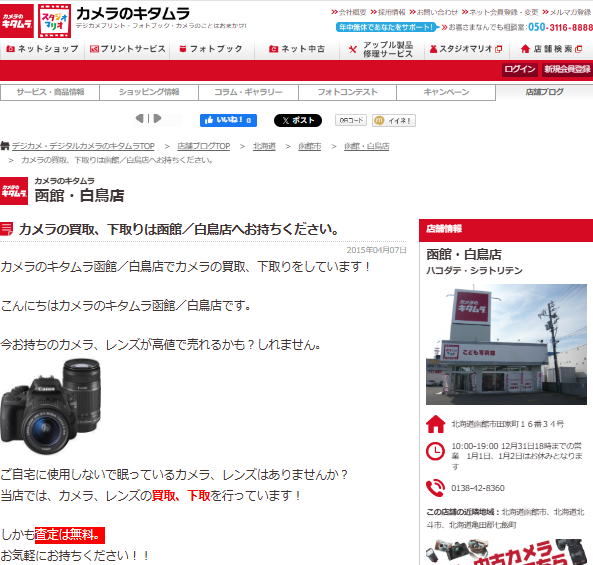Open the QRコード button
Viewport: 593px width, 565px height.
[351, 120]
